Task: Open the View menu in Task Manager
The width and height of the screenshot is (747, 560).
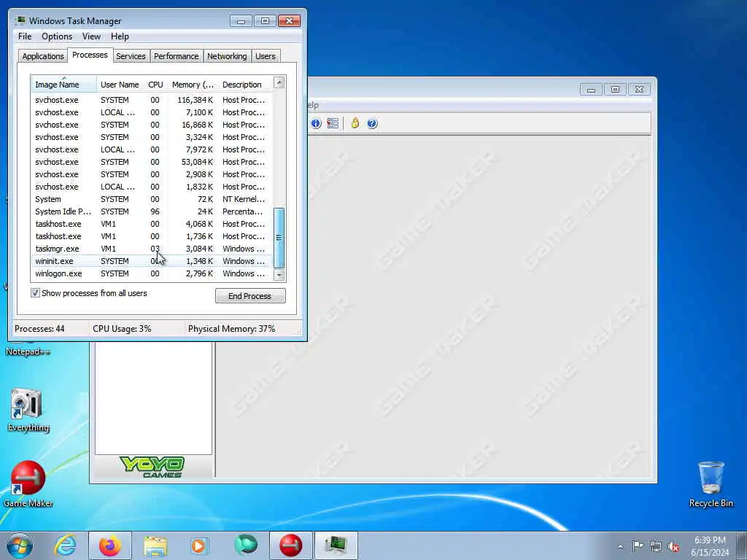Action: tap(91, 36)
